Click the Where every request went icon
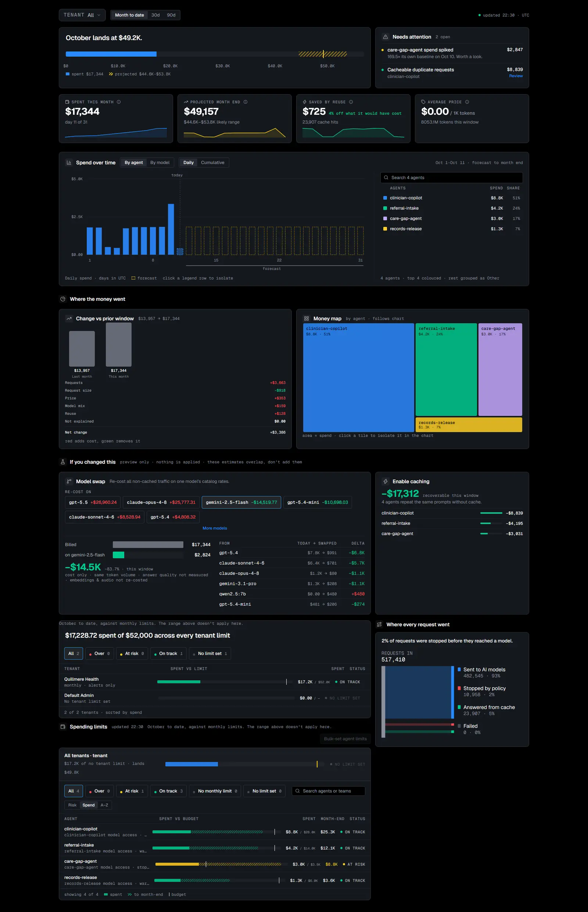This screenshot has width=588, height=912. (x=379, y=625)
